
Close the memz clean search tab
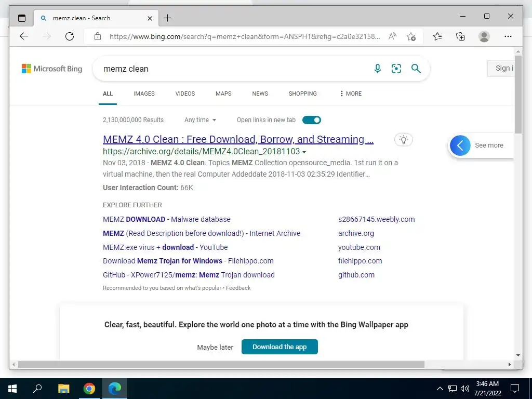(150, 18)
